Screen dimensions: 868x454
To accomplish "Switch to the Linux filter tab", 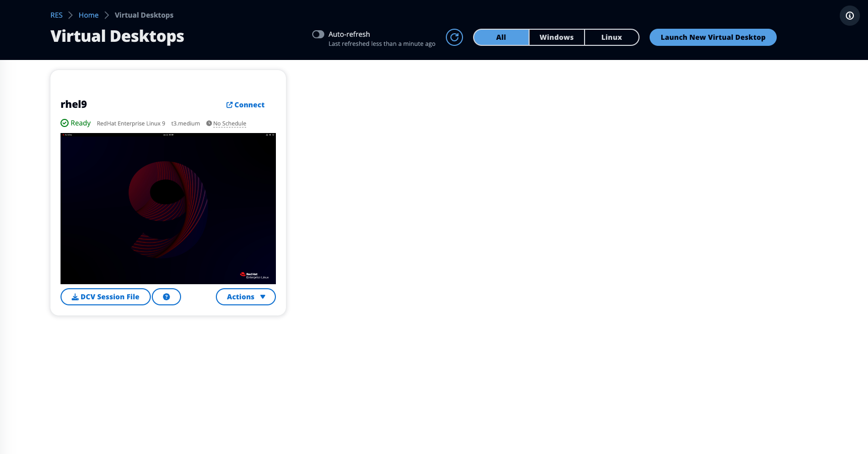I will (x=611, y=37).
